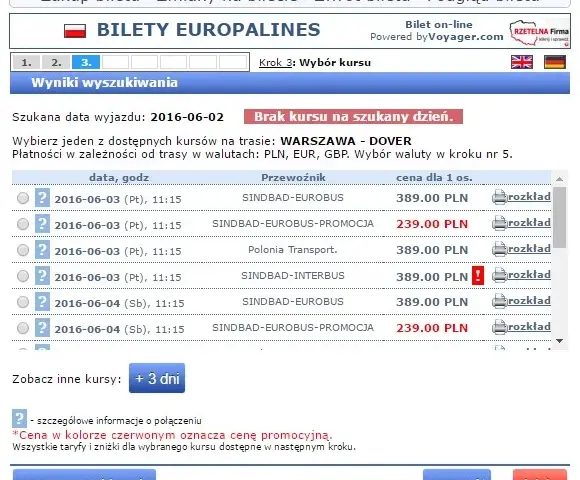The width and height of the screenshot is (580, 480).
Task: Click printer icon on SINDBAD-INTERBUS row
Action: (499, 275)
